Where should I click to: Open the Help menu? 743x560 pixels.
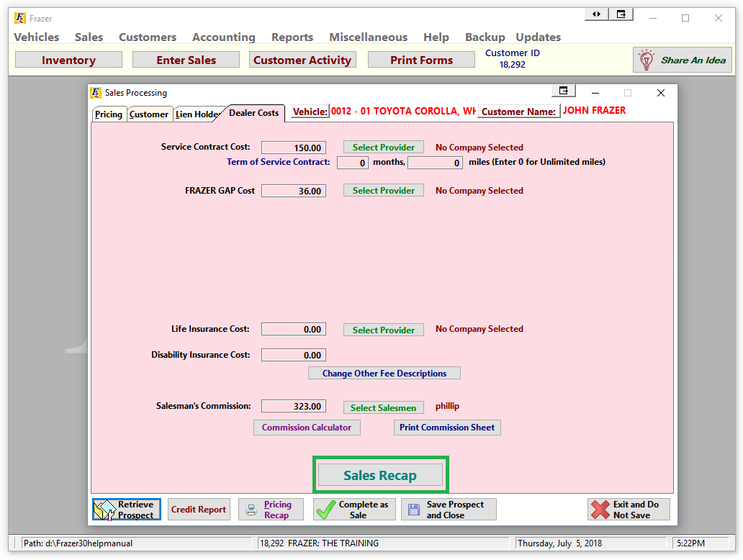coord(436,37)
